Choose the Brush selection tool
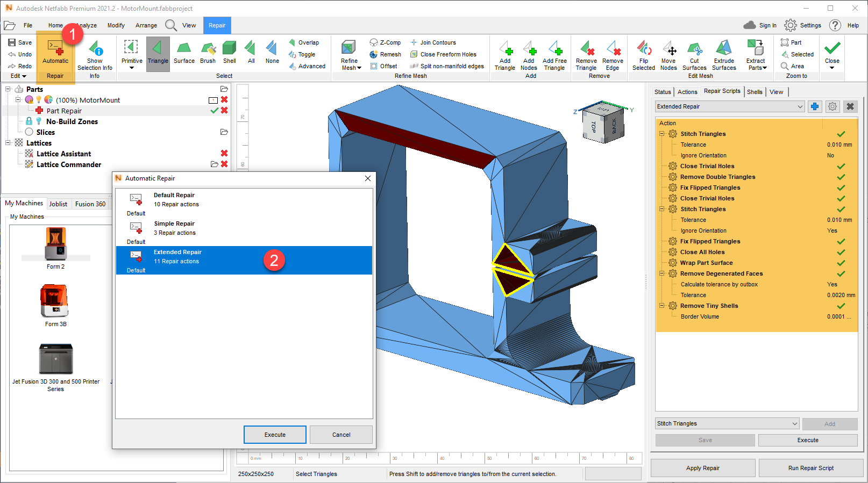Viewport: 868px width, 483px height. [x=208, y=54]
